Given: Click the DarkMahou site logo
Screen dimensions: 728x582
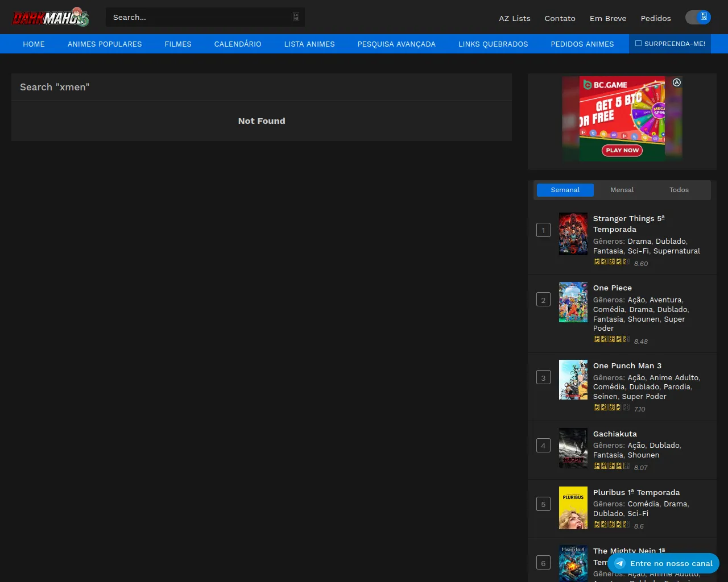Looking at the screenshot, I should (51, 18).
